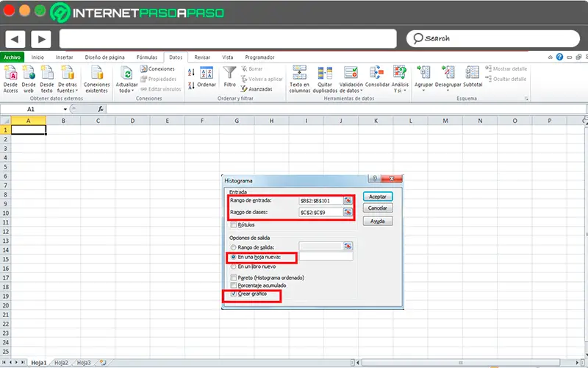Expand the Name Box dropdown arrow
The image size is (588, 368).
pos(65,109)
